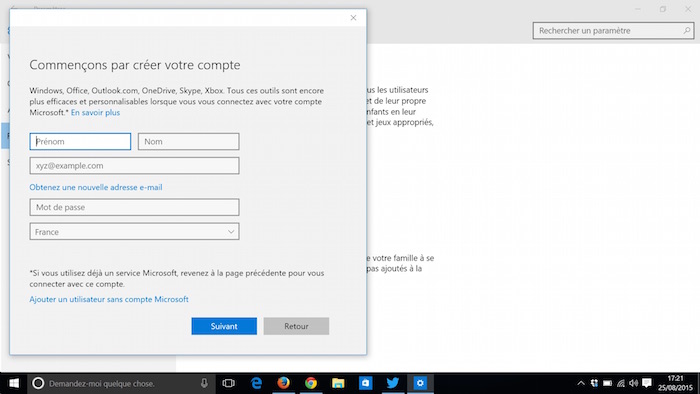This screenshot has width=700, height=394.
Task: Click the Prénom input field
Action: (x=80, y=141)
